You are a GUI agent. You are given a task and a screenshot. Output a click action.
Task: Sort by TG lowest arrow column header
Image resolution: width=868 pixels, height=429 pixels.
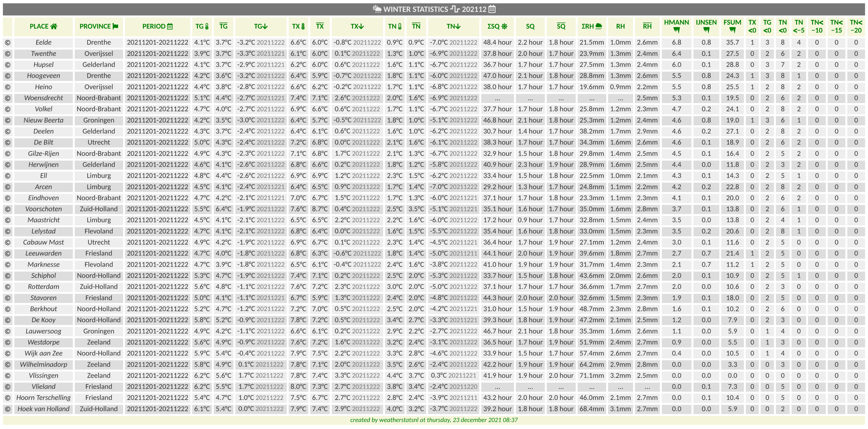(x=260, y=26)
